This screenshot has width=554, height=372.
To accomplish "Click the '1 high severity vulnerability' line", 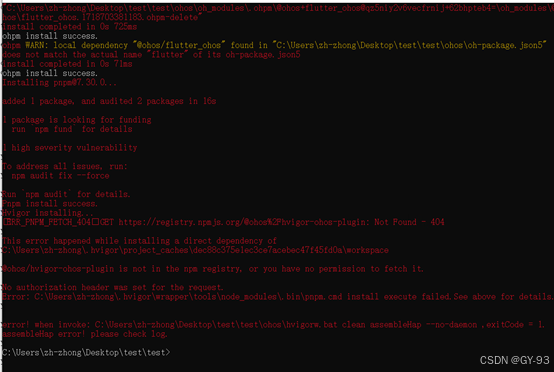I will pos(70,148).
